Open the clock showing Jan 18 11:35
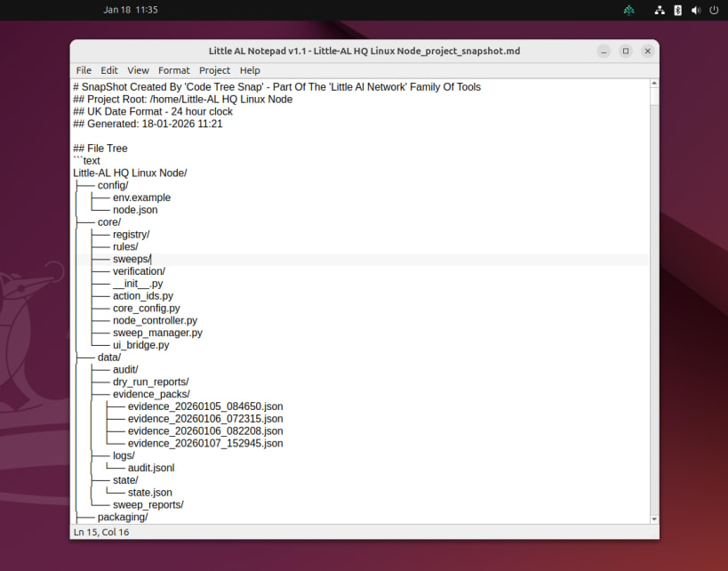Screen dimensions: 728x571 [x=131, y=10]
